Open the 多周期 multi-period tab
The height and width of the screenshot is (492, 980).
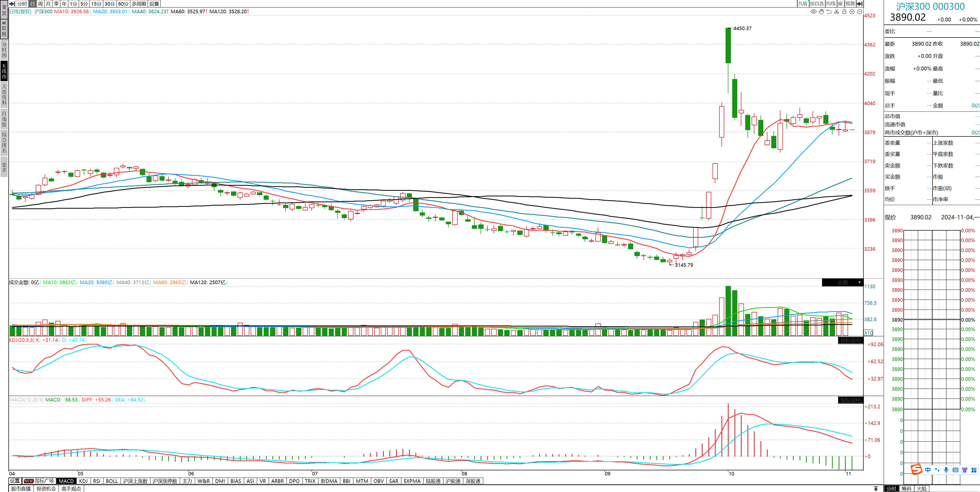coord(139,4)
